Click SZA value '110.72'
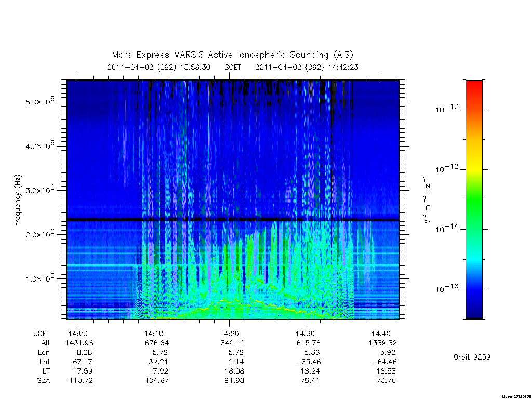532x399 pixels. coord(81,381)
